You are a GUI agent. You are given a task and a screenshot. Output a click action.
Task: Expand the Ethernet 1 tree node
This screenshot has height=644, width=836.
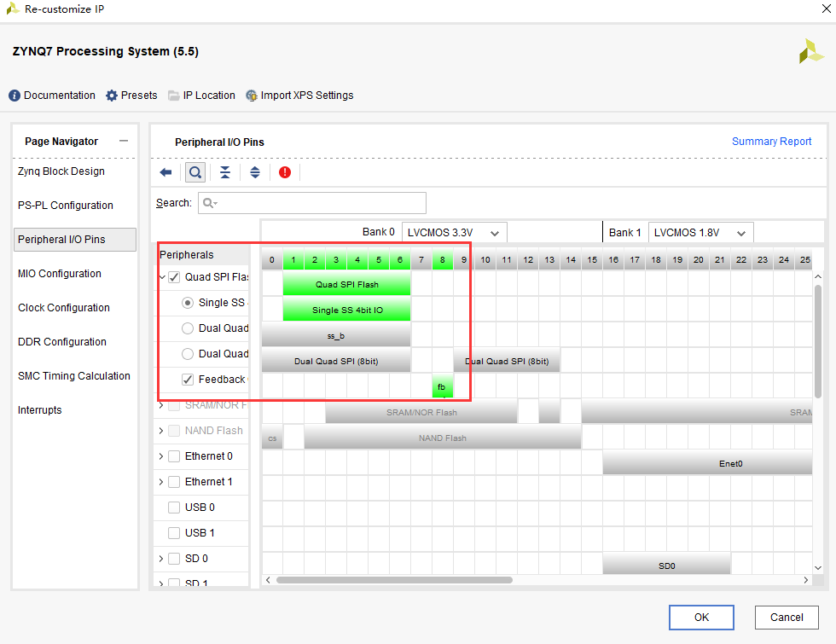[161, 482]
